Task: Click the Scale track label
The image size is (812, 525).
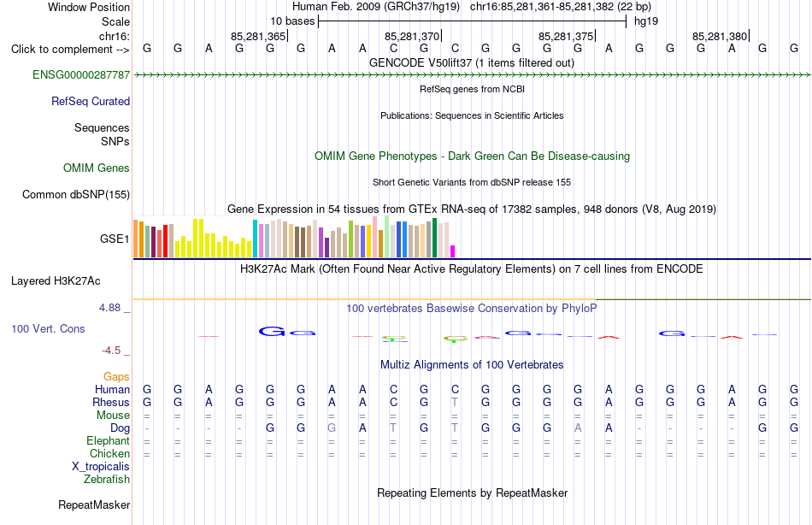Action: click(x=115, y=21)
